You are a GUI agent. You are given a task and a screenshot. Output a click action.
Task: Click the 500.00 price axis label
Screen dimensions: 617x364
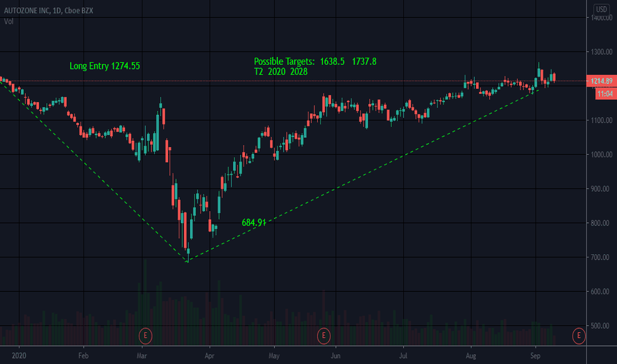pyautogui.click(x=601, y=326)
